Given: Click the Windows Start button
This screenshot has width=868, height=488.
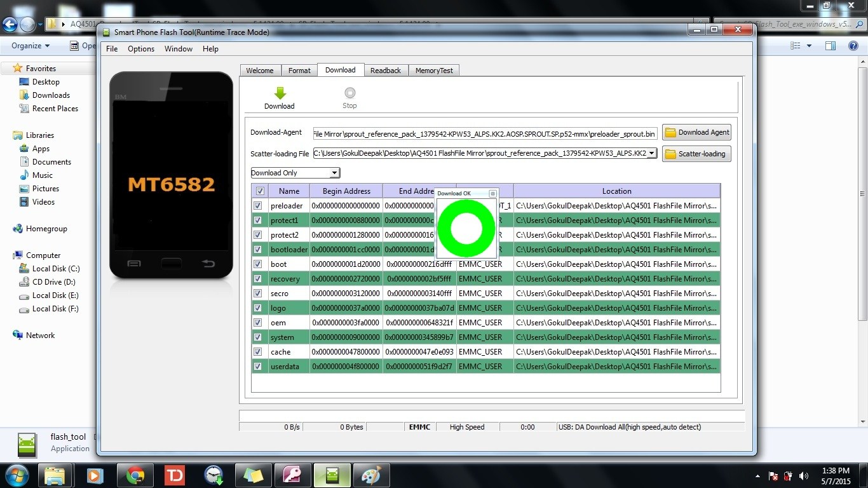Looking at the screenshot, I should click(16, 475).
